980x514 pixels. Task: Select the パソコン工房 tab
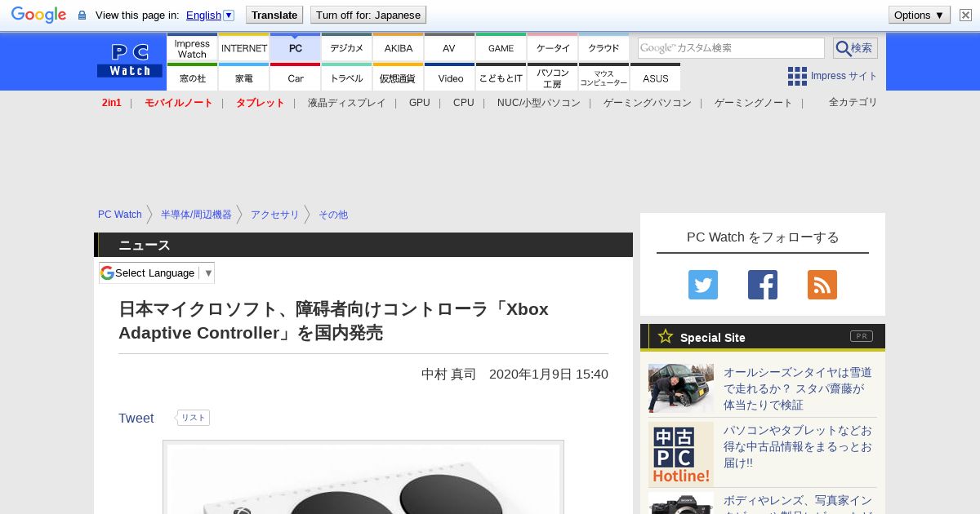[x=553, y=78]
